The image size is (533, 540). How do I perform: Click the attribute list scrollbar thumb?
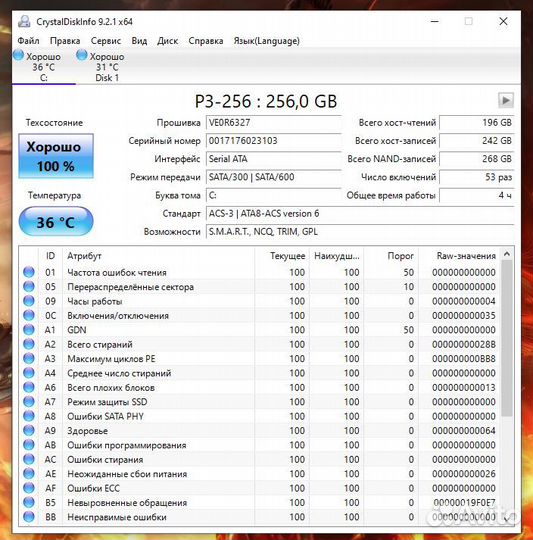click(506, 338)
